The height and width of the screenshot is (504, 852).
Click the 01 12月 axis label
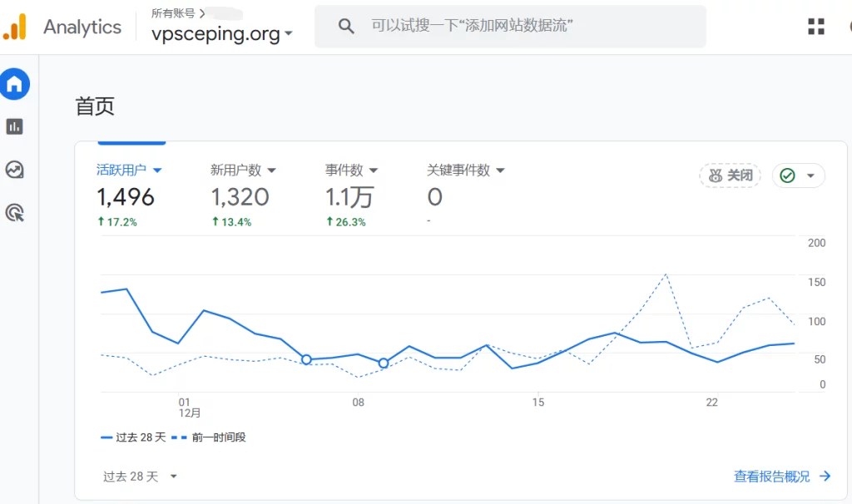[x=189, y=408]
